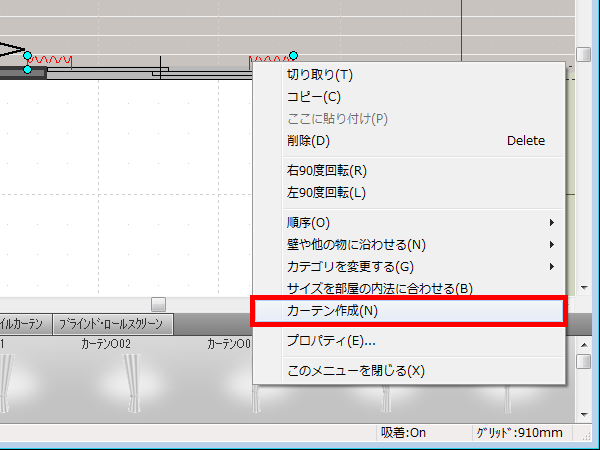600x450 pixels.
Task: Toggle the 吸着:On snap status indicator
Action: pyautogui.click(x=404, y=433)
